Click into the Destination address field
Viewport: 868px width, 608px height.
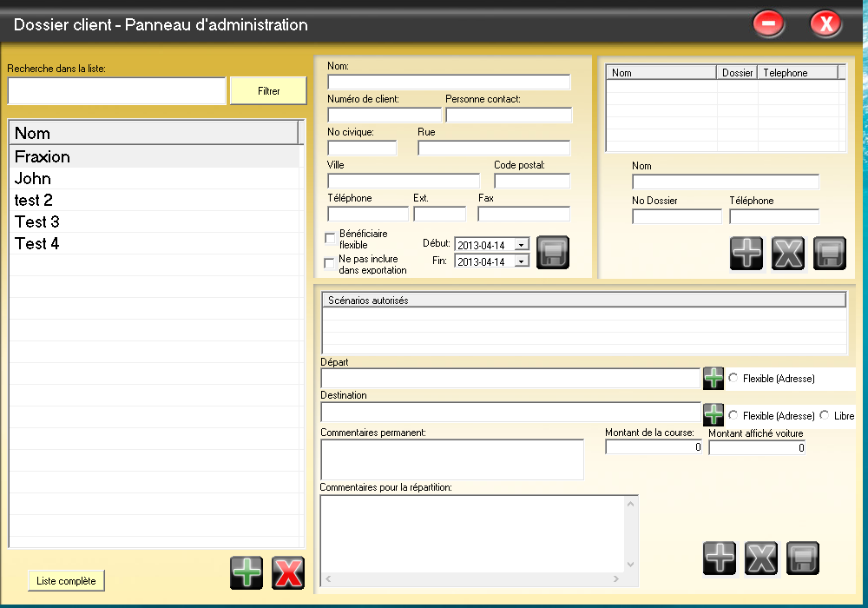511,412
